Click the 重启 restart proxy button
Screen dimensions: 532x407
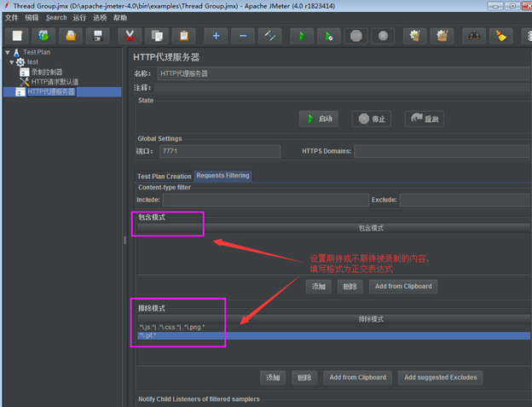[425, 119]
